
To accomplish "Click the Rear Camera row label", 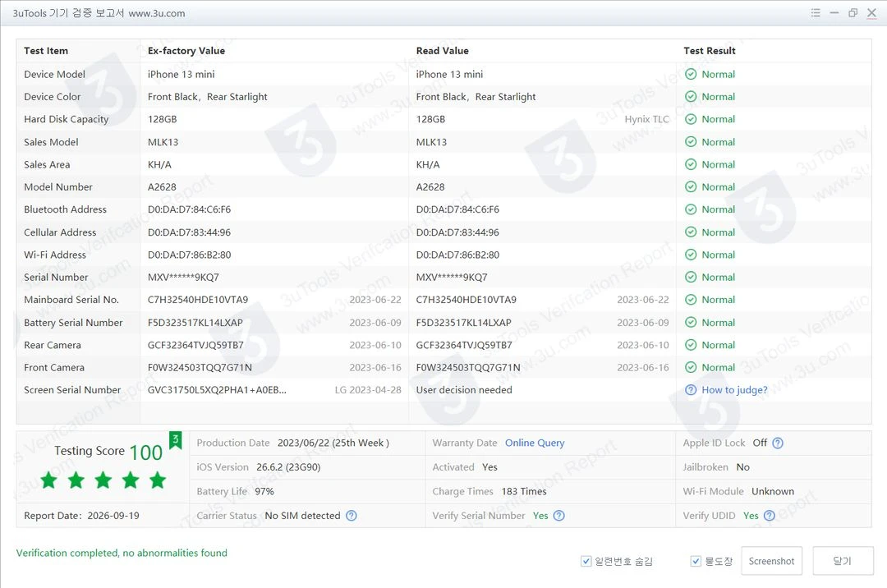I will 53,346.
